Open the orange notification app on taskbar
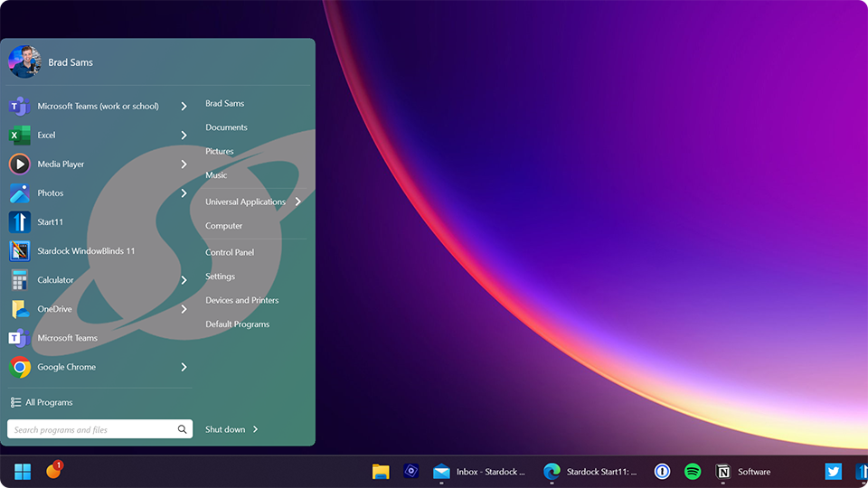The width and height of the screenshot is (868, 488). (x=53, y=470)
